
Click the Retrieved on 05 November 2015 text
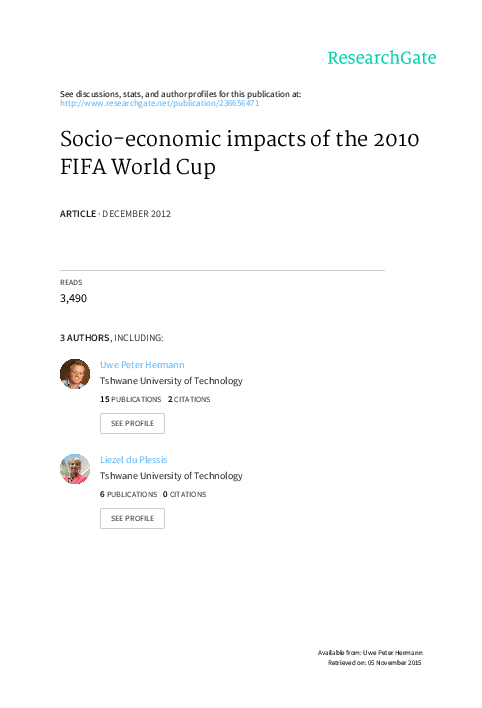374,663
